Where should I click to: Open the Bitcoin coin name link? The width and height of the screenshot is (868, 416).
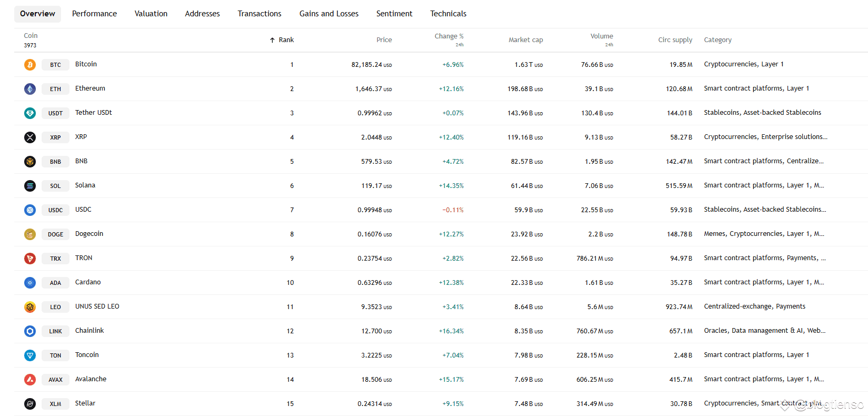coord(86,64)
